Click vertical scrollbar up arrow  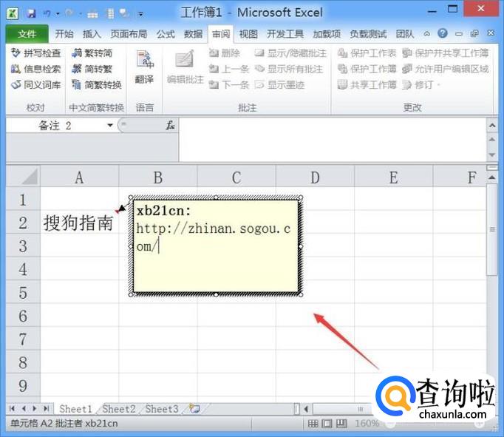coord(492,177)
